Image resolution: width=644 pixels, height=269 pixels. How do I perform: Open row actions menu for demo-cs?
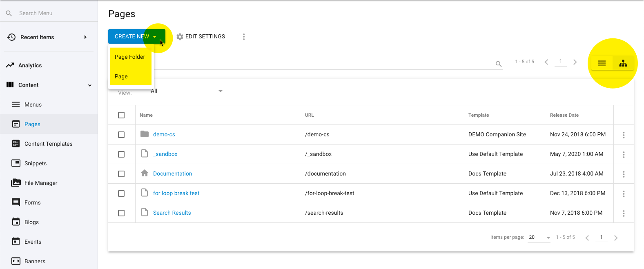pyautogui.click(x=623, y=135)
